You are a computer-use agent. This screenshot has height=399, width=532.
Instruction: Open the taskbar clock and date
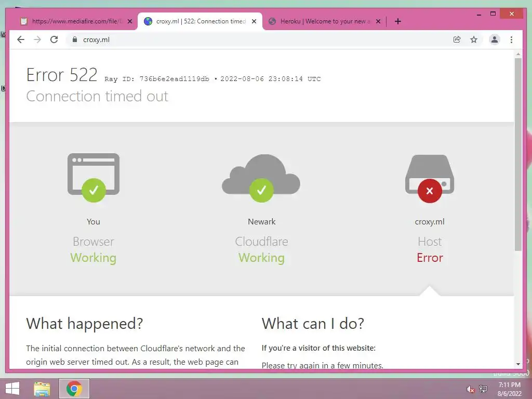point(509,389)
